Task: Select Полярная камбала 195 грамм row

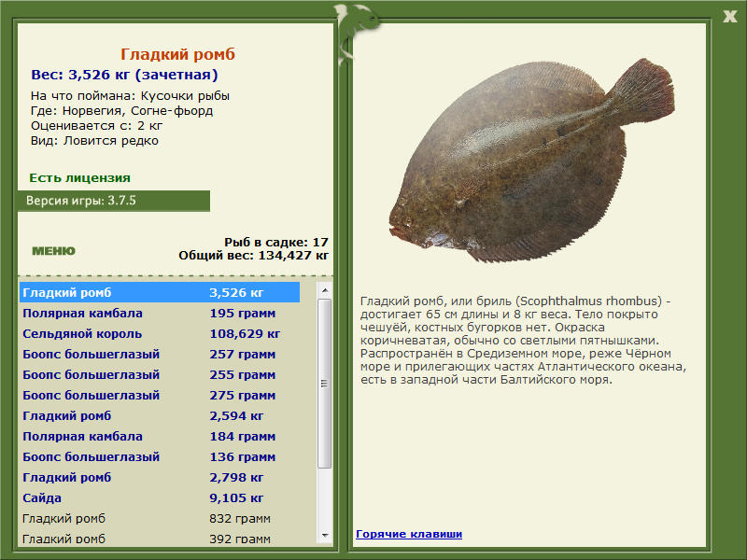Action: (160, 314)
